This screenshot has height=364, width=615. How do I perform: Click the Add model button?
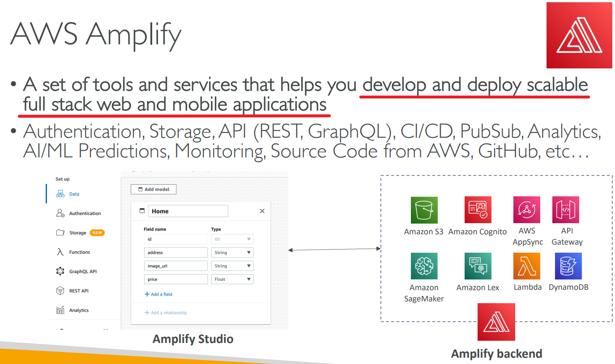pyautogui.click(x=154, y=189)
